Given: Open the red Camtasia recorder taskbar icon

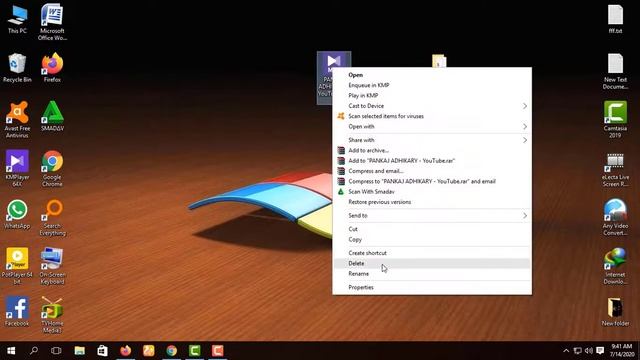Looking at the screenshot, I should [x=218, y=351].
